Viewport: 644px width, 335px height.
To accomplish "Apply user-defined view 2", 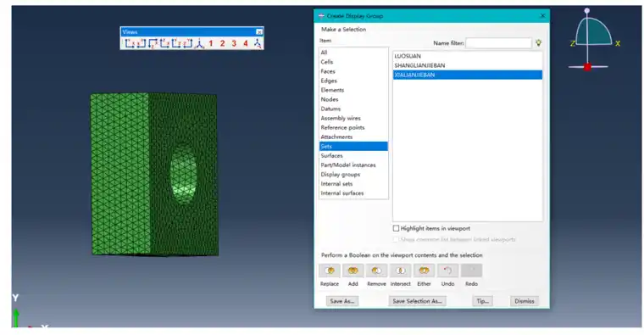I will (222, 43).
